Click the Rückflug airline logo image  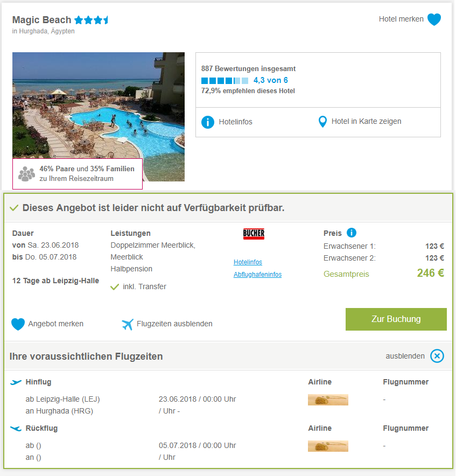click(328, 446)
